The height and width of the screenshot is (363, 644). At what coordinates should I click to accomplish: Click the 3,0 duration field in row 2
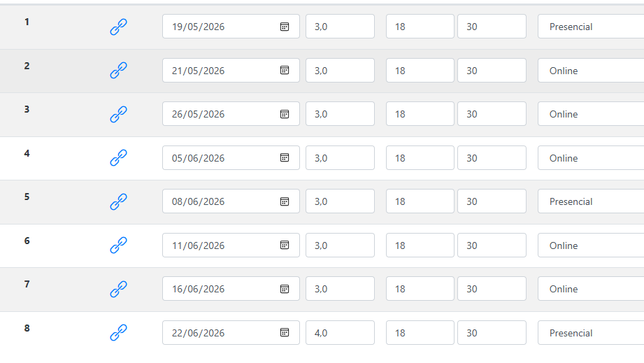[x=339, y=71]
